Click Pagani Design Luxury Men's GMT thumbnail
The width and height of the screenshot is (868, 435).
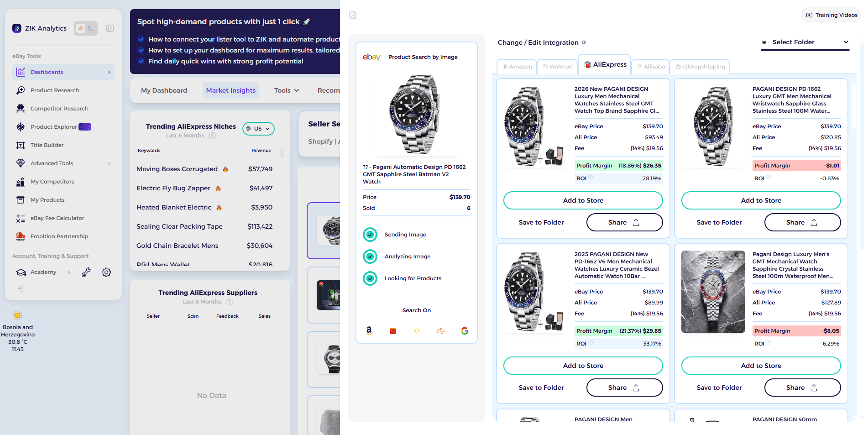coord(713,292)
